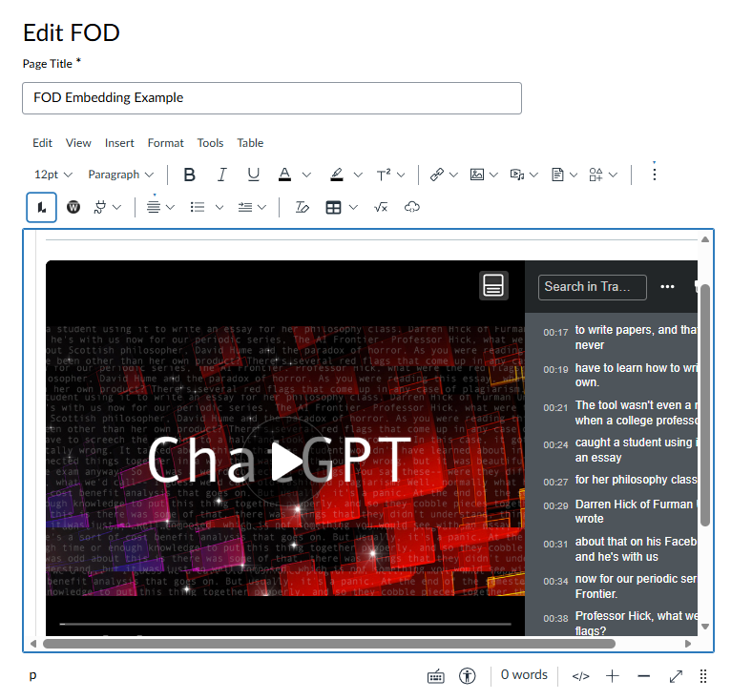Apply text color with the A icon
The image size is (752, 700).
(285, 175)
